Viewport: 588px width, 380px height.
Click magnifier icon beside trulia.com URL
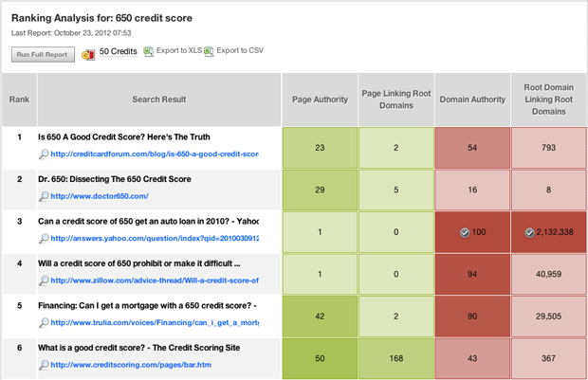44,322
